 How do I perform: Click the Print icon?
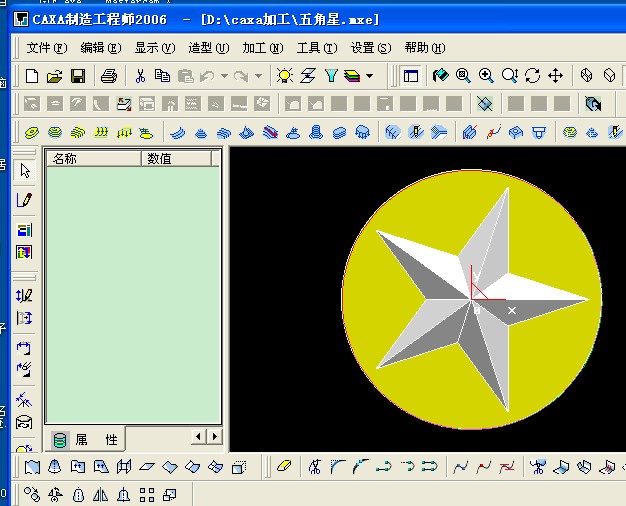(x=109, y=75)
